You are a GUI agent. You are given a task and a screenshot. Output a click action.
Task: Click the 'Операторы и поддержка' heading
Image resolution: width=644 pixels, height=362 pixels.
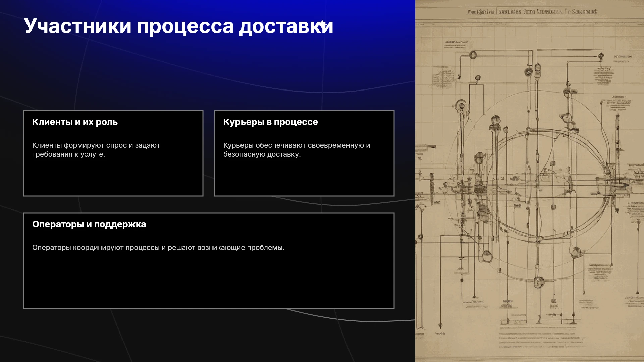coord(89,224)
